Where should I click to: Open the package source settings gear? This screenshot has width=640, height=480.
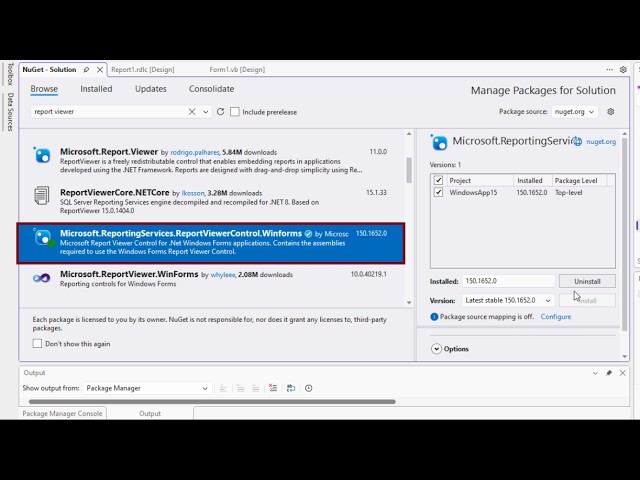pos(611,112)
